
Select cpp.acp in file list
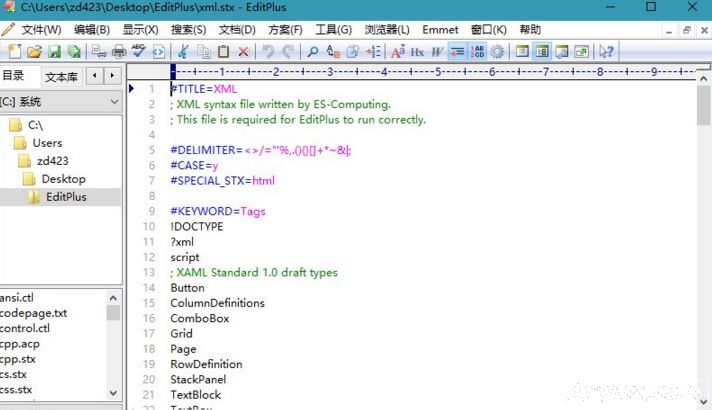[20, 344]
